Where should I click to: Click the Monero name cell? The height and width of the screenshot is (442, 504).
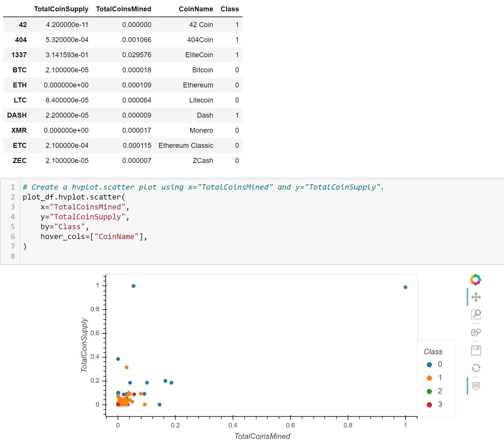tap(201, 130)
